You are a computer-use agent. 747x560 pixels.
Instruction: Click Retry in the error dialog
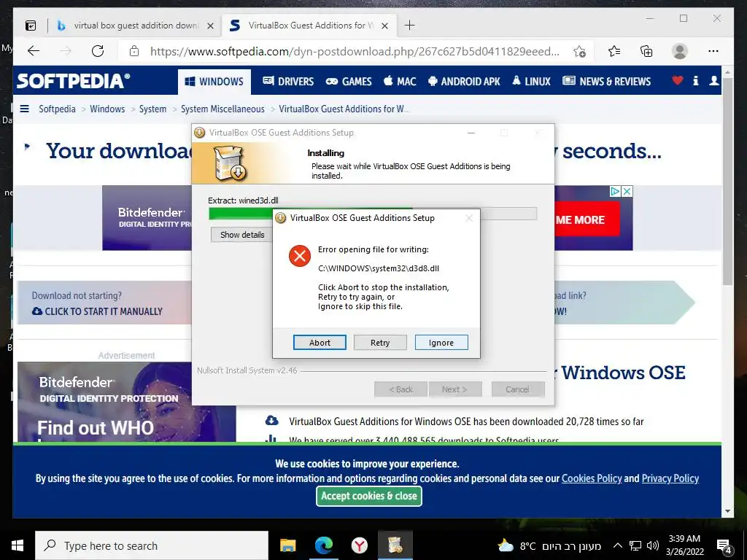[x=380, y=343]
